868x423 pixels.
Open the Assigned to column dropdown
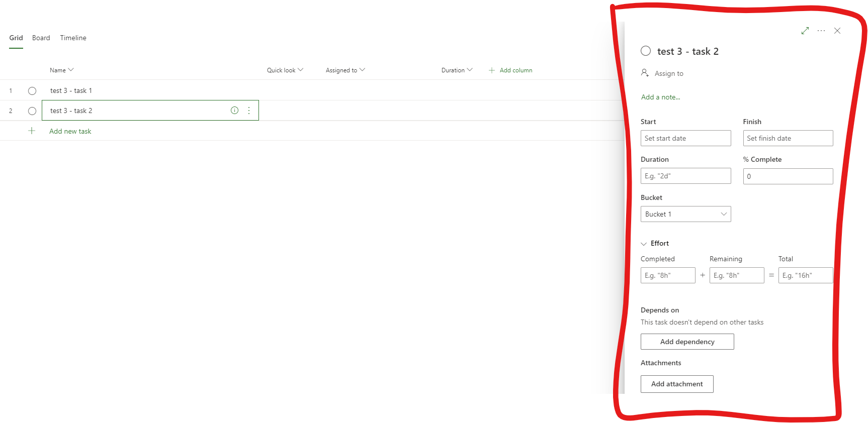pyautogui.click(x=345, y=70)
